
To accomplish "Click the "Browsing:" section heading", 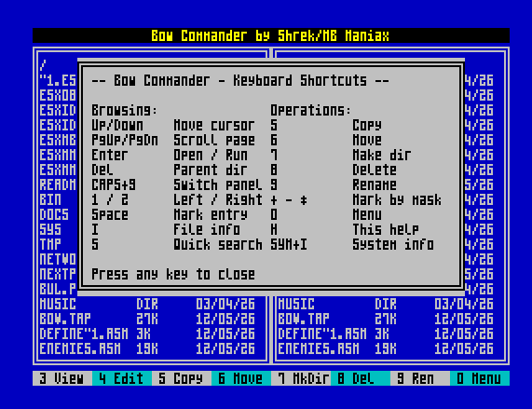I will click(125, 110).
